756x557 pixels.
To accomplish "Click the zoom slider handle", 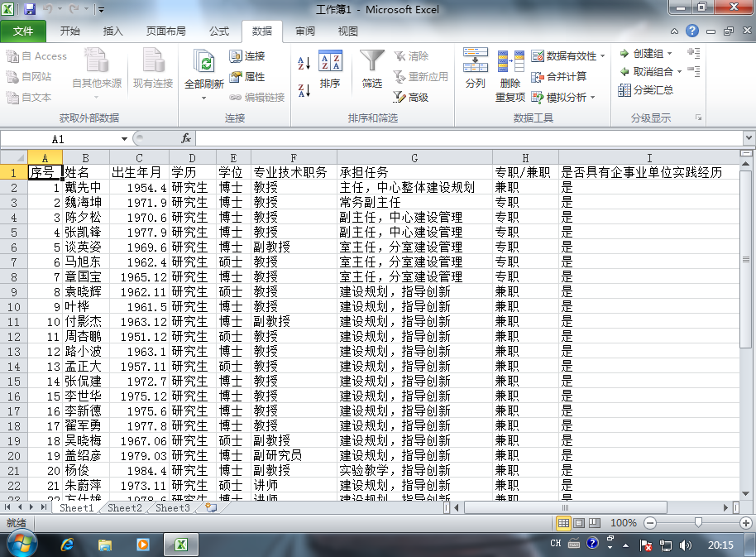I will click(698, 522).
